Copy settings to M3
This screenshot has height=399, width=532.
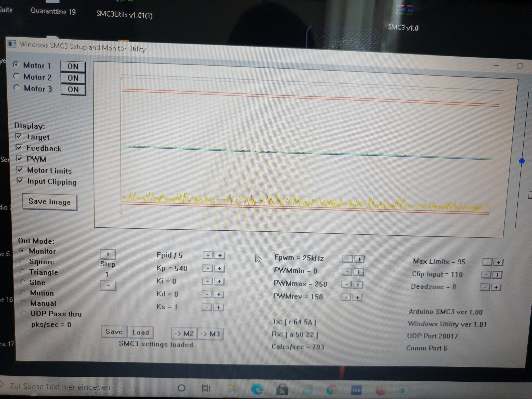(210, 334)
